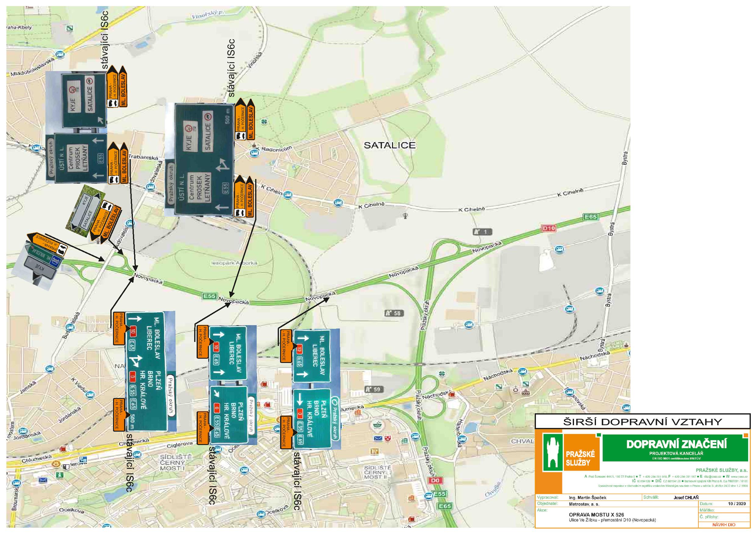
Task: Click the Jamská street label
Action: [x=28, y=387]
